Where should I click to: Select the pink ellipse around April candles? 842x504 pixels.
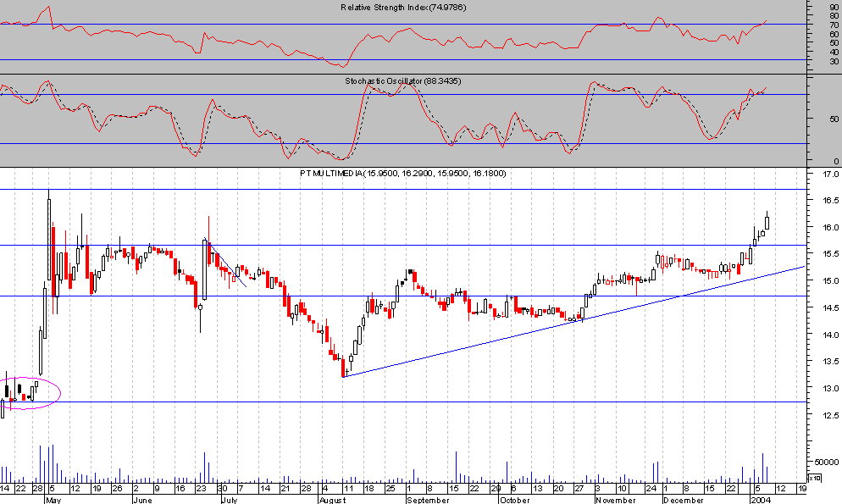(30, 393)
